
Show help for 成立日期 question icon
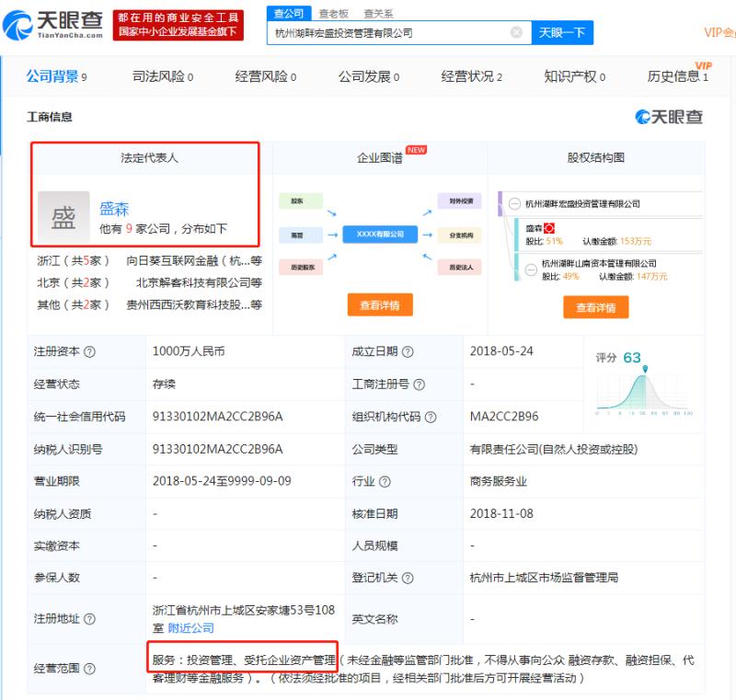tap(408, 352)
